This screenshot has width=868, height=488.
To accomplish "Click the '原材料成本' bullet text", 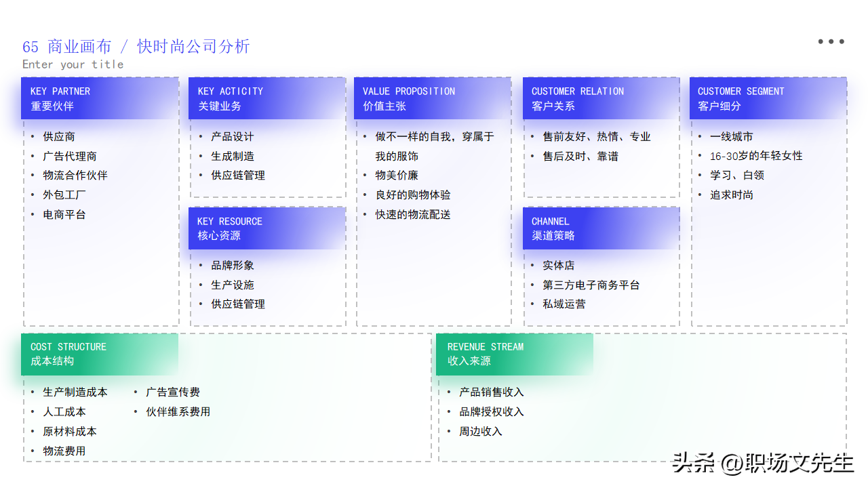I will pyautogui.click(x=70, y=432).
